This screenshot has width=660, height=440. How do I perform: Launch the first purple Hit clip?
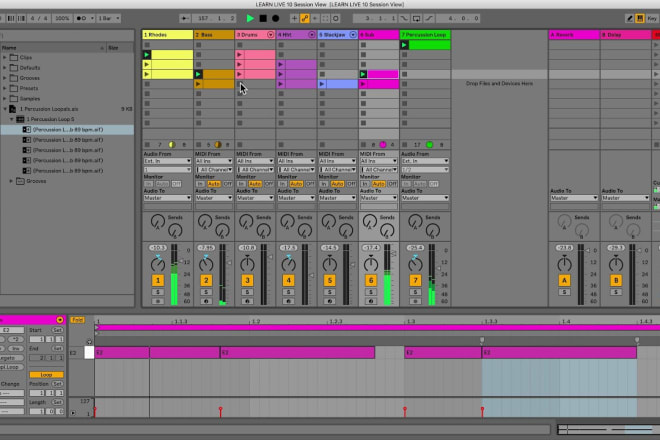coord(281,64)
